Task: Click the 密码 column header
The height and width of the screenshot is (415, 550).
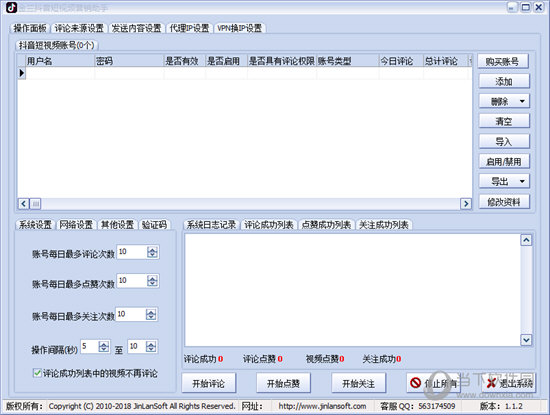Action: click(129, 61)
